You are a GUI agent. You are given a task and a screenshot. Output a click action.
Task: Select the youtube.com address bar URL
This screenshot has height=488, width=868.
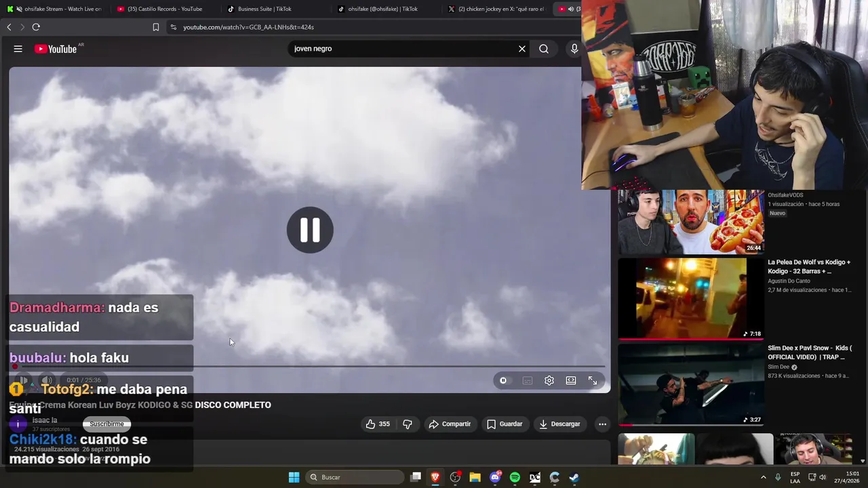pyautogui.click(x=248, y=27)
